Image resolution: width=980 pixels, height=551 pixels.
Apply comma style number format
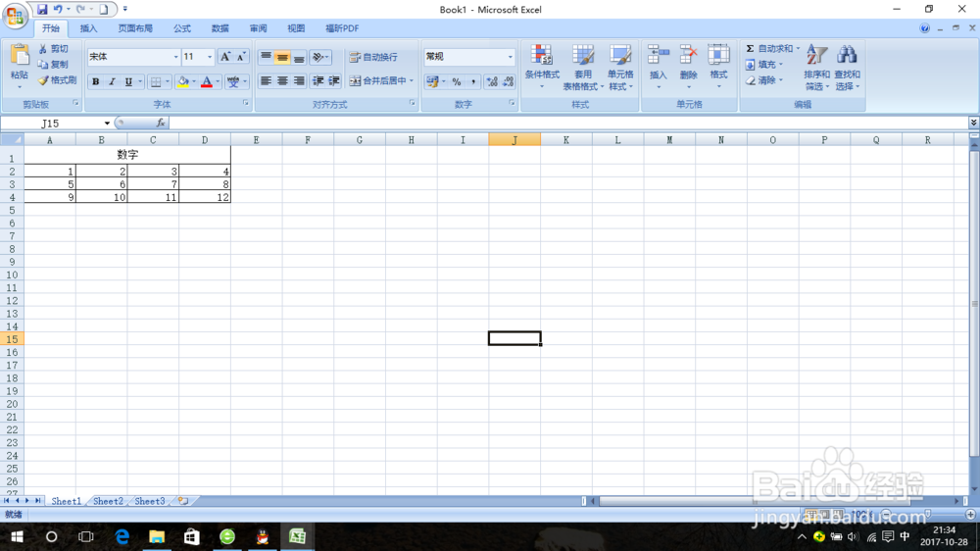(x=473, y=81)
